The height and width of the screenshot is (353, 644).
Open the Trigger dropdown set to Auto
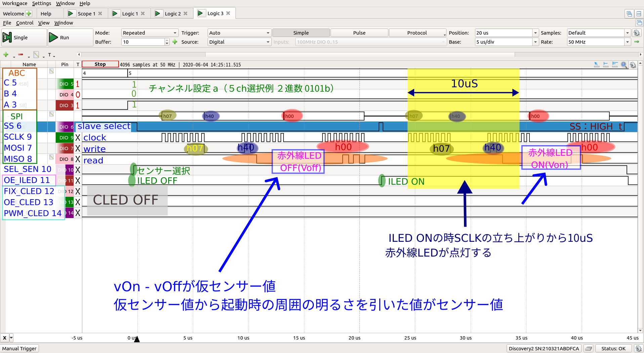(x=239, y=33)
